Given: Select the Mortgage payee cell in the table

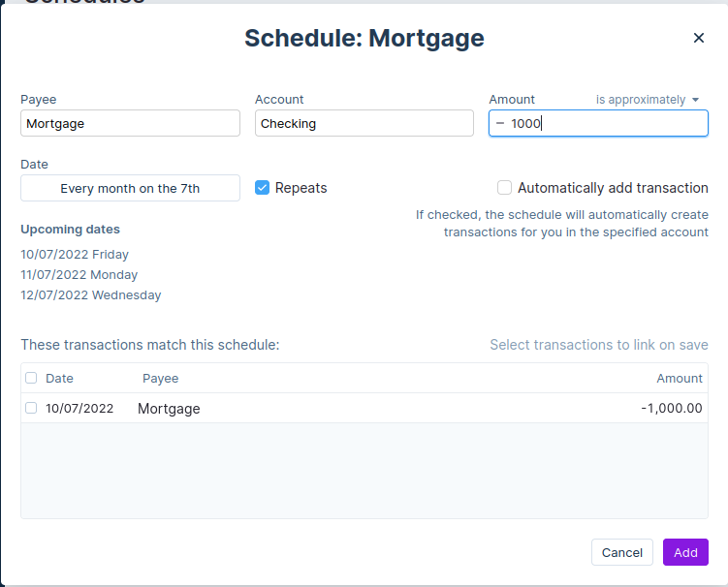Looking at the screenshot, I should (169, 409).
